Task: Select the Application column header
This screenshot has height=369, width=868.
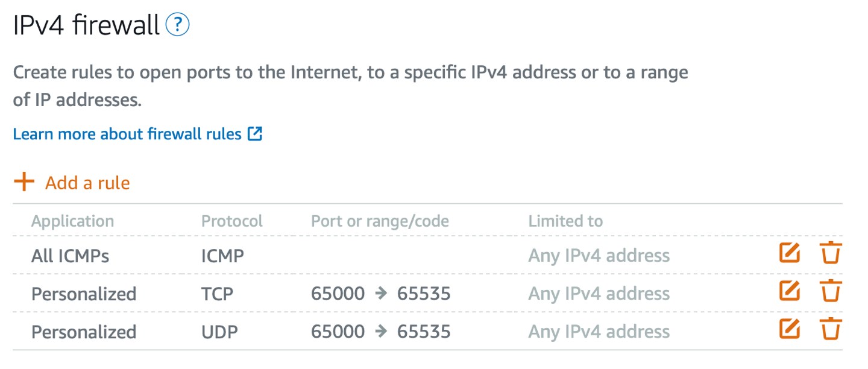Action: click(72, 221)
